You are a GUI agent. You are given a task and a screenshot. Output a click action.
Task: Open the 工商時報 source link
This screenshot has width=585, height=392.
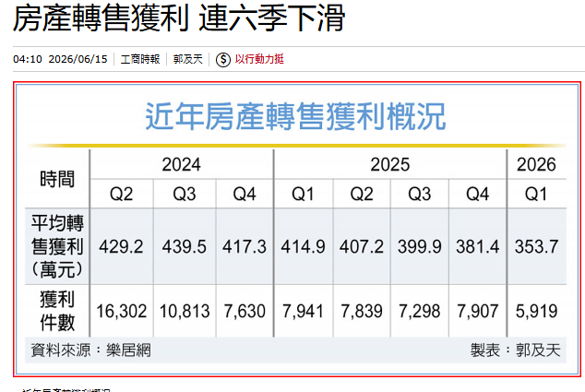140,59
